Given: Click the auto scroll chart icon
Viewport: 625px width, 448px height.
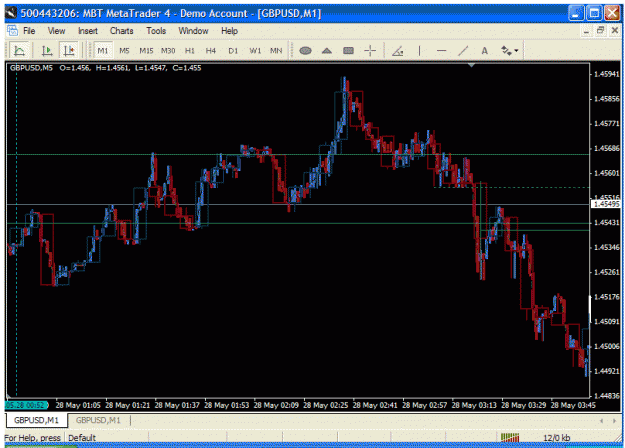Looking at the screenshot, I should coord(47,51).
